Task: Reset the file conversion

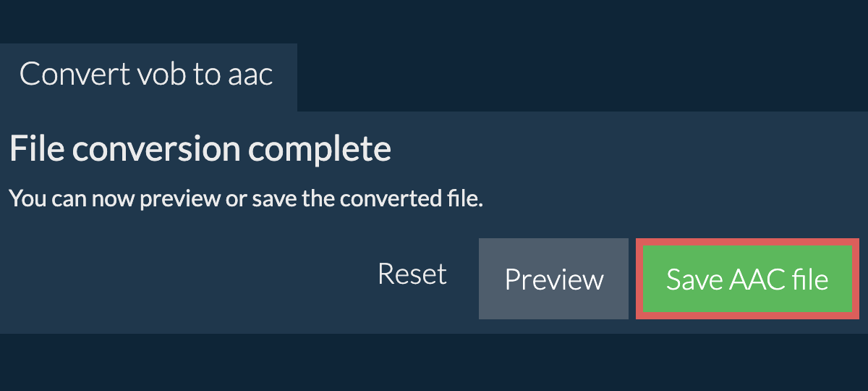Action: (412, 274)
